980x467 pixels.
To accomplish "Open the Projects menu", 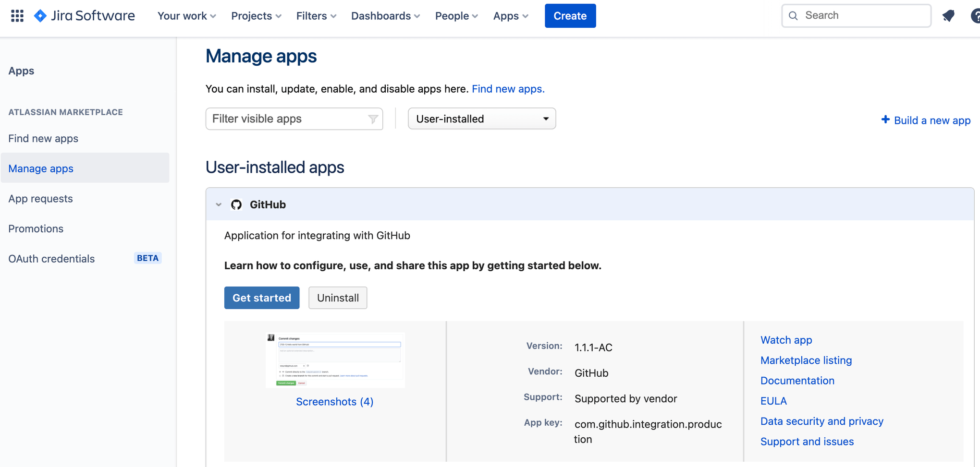I will tap(256, 16).
